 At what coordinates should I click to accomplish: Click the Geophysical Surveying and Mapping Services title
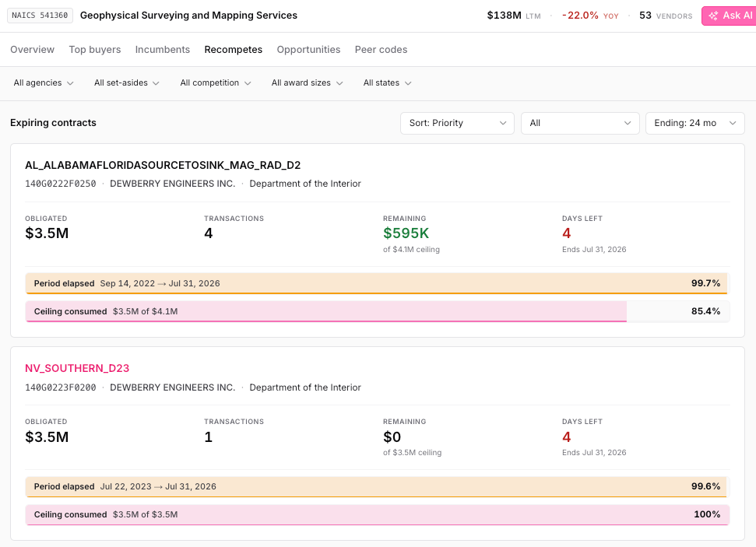188,16
